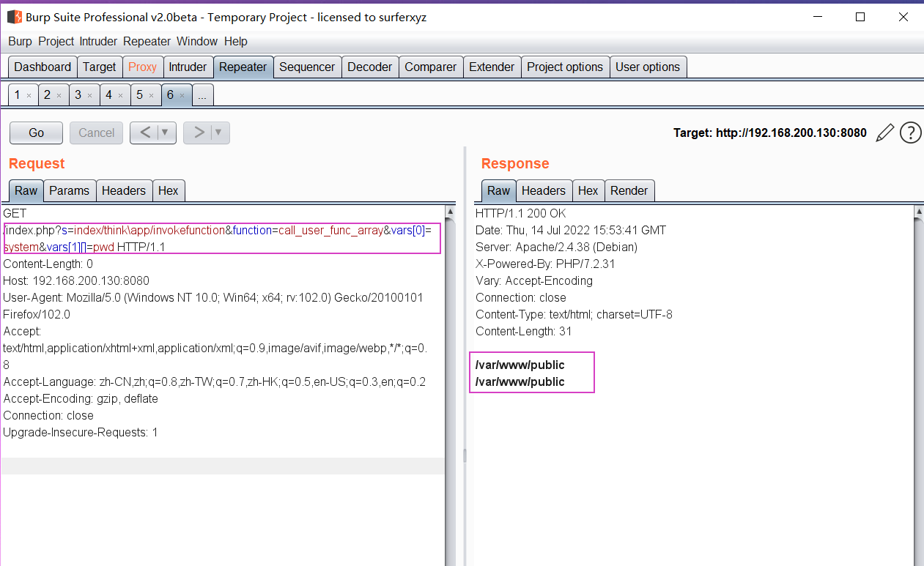Open the User options tab
This screenshot has width=924, height=566.
[x=648, y=67]
